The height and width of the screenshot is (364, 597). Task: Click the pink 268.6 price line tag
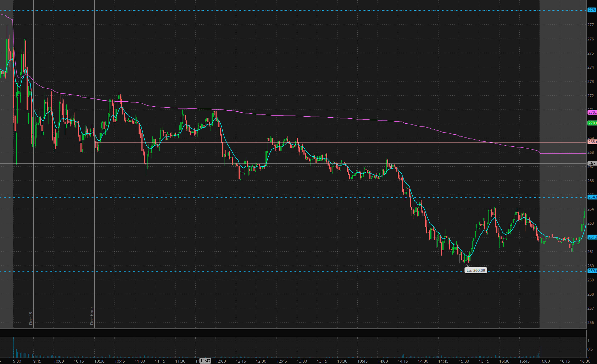tap(592, 142)
